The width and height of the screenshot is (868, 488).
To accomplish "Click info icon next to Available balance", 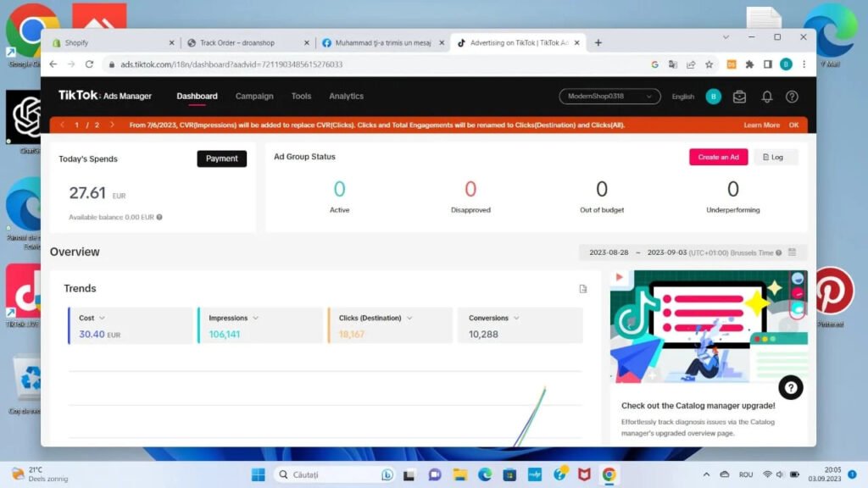I will [x=159, y=217].
